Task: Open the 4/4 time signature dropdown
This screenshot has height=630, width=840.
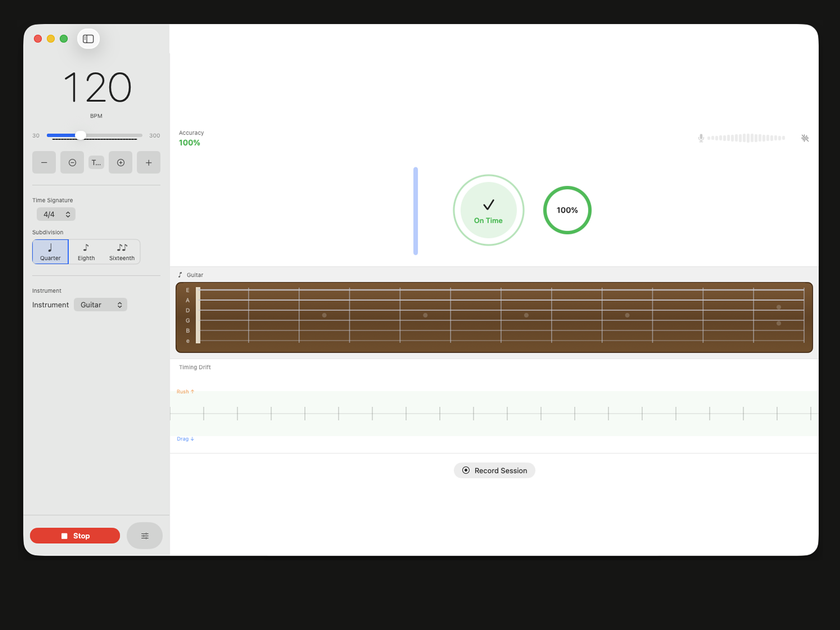Action: pos(56,214)
